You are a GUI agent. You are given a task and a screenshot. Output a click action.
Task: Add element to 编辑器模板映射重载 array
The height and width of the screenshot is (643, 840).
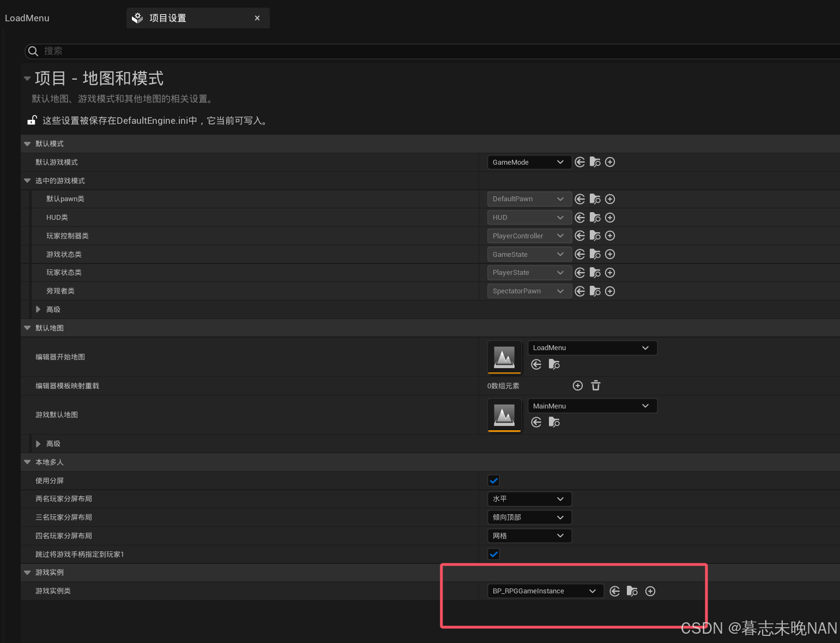coord(578,386)
